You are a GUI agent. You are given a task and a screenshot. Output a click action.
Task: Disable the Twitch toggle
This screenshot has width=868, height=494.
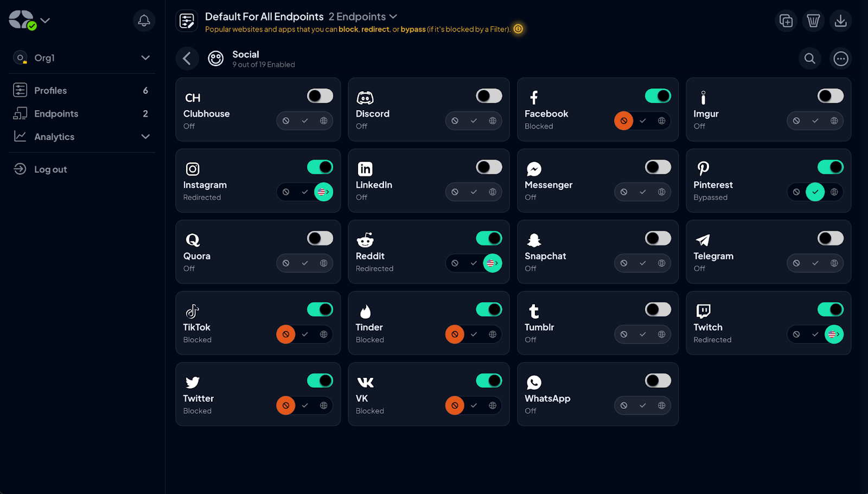(x=831, y=309)
